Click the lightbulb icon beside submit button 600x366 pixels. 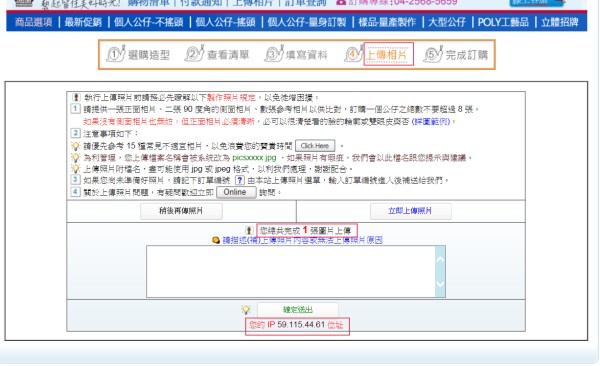pyautogui.click(x=246, y=309)
